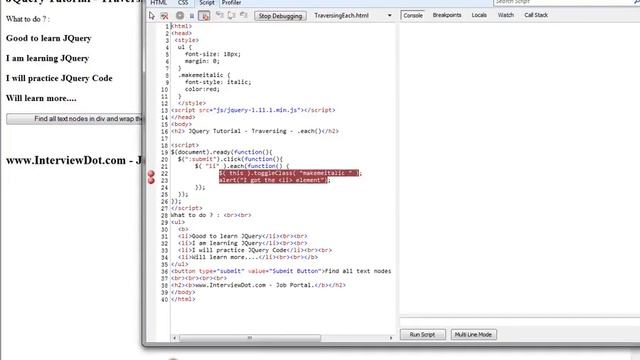Click the continue debugging round icon
This screenshot has width=640, height=360.
pos(180,16)
